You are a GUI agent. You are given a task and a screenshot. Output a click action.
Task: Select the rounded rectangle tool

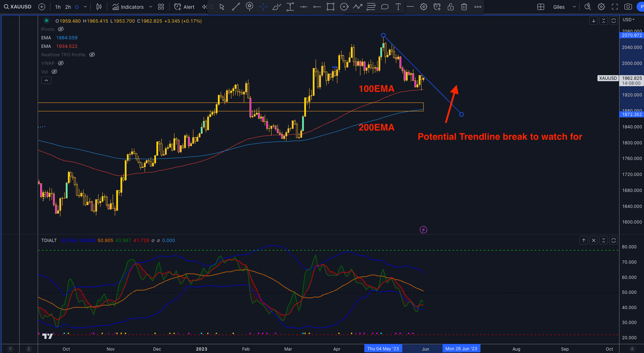[385, 7]
